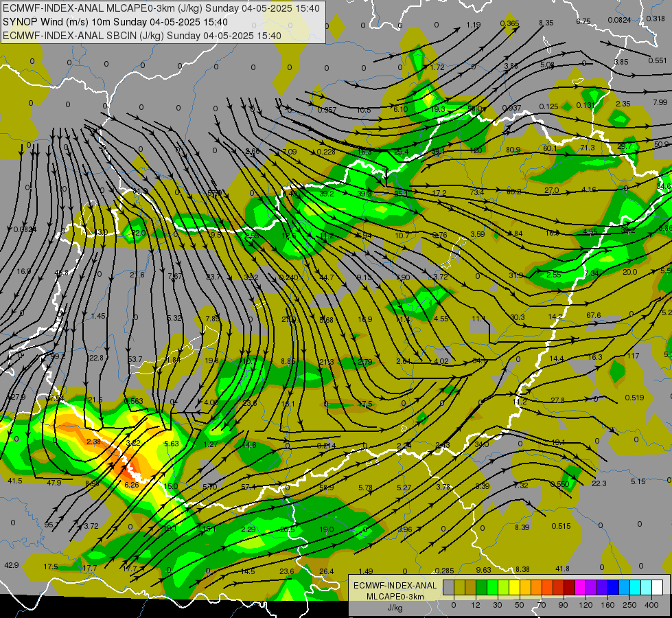Screen dimensions: 672x618
Task: Click the map value 0.285
Action: tap(444, 571)
